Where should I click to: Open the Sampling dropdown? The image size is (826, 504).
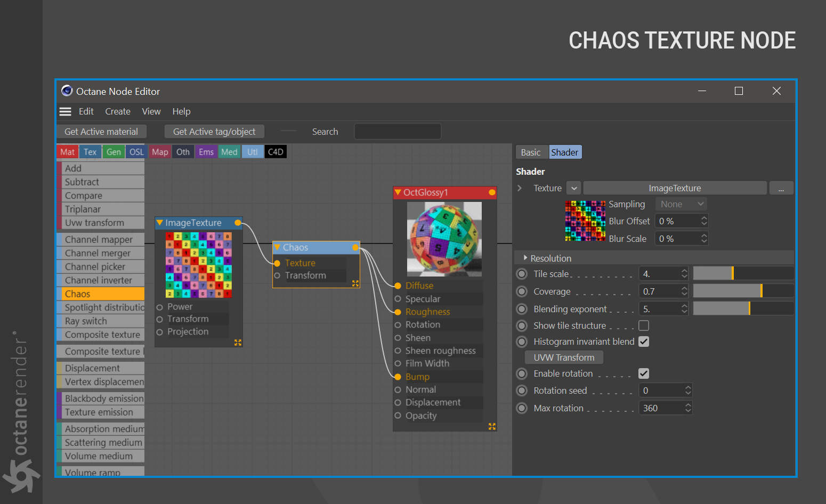tap(681, 204)
